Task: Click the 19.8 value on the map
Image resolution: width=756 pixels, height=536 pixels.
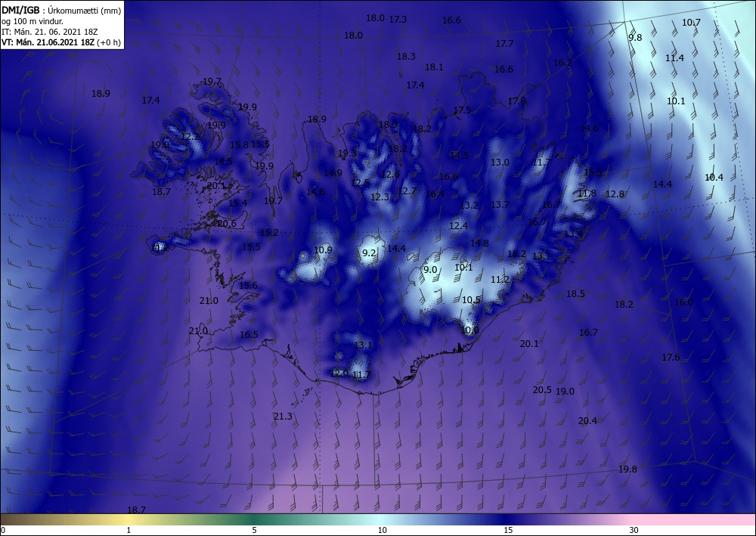Action: 627,469
